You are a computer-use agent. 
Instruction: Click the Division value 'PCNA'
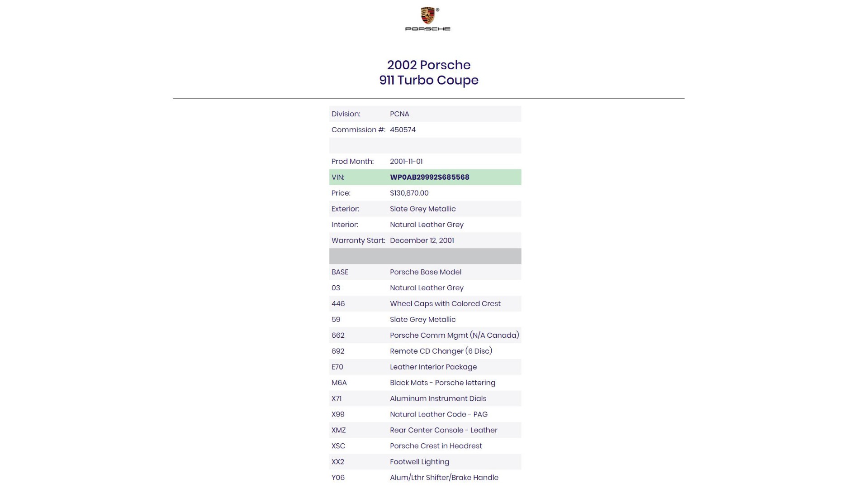click(x=399, y=114)
